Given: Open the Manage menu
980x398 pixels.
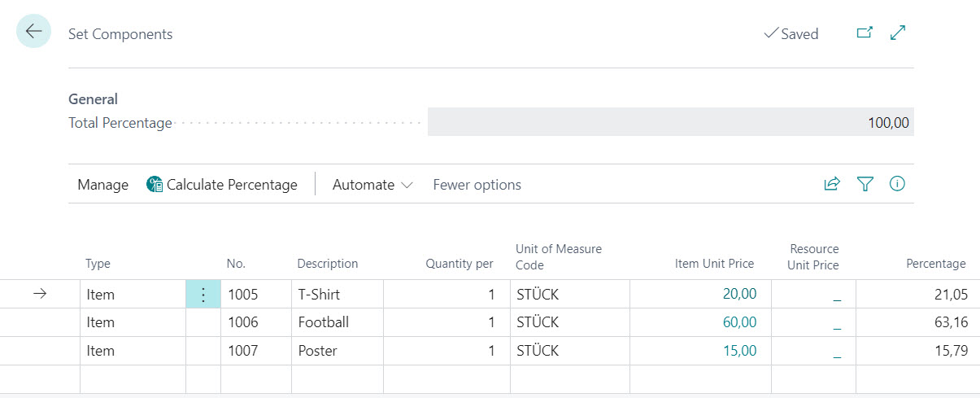Looking at the screenshot, I should [102, 185].
